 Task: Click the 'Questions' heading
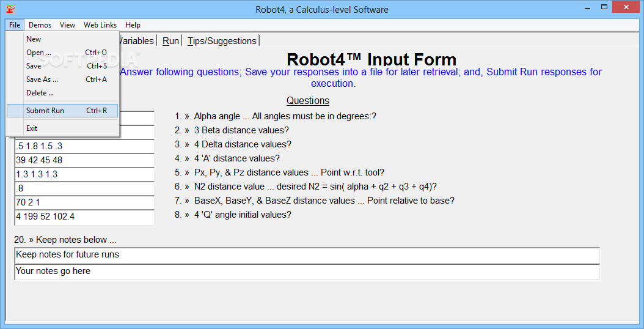click(307, 101)
